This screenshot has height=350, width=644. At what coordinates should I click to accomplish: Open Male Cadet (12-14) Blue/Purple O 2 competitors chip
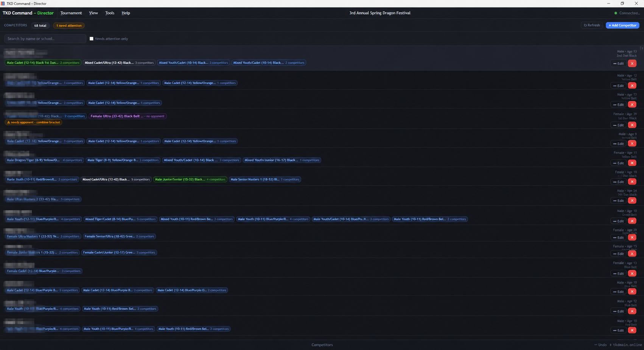(192, 291)
